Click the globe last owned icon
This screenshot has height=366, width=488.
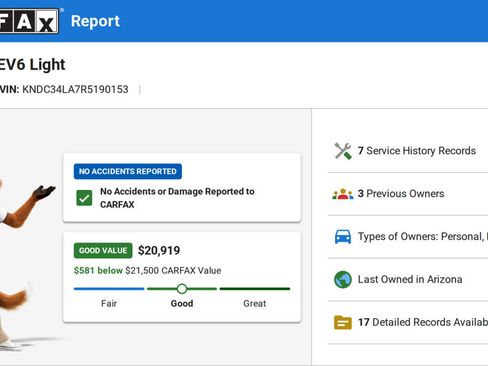click(x=343, y=279)
